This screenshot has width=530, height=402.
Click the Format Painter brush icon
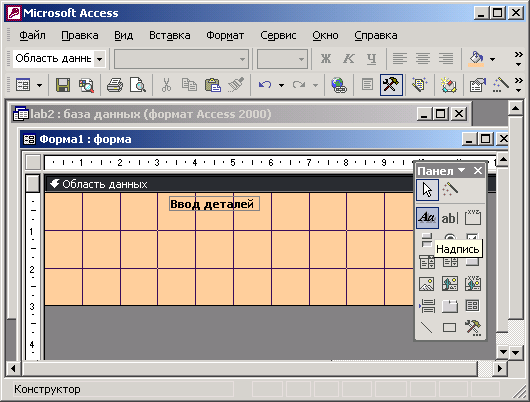(x=236, y=85)
